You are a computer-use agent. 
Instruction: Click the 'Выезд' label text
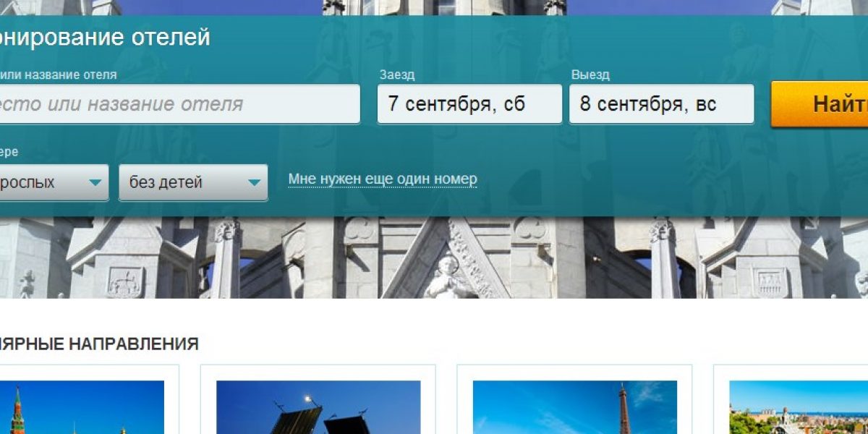point(590,75)
